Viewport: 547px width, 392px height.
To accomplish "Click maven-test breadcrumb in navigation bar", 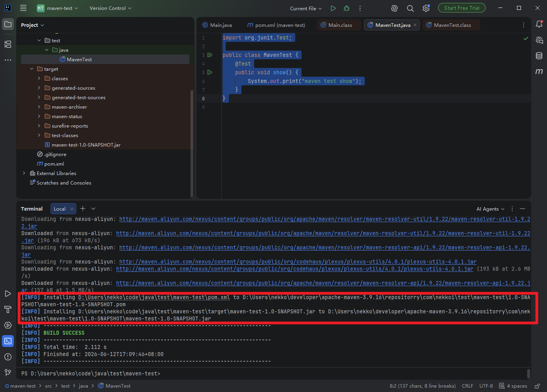I will (x=21, y=386).
